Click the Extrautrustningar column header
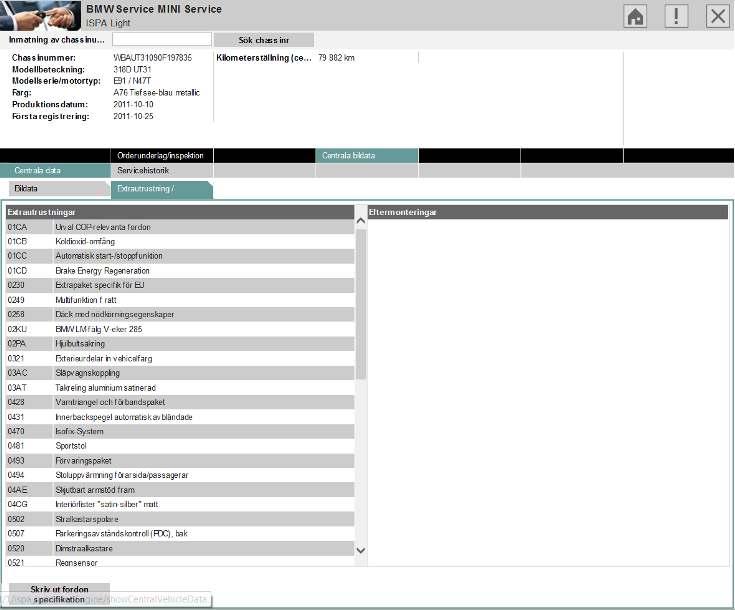 (180, 212)
